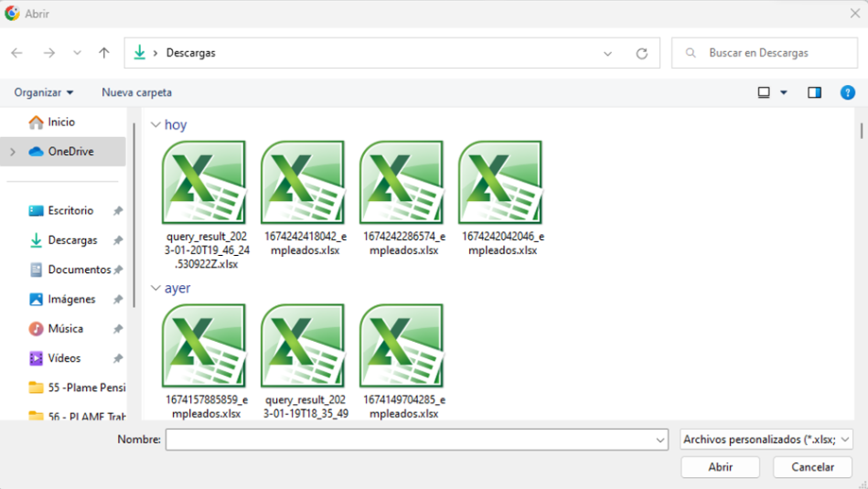Image resolution: width=868 pixels, height=489 pixels.
Task: Expand the address bar history dropdown
Action: point(607,54)
